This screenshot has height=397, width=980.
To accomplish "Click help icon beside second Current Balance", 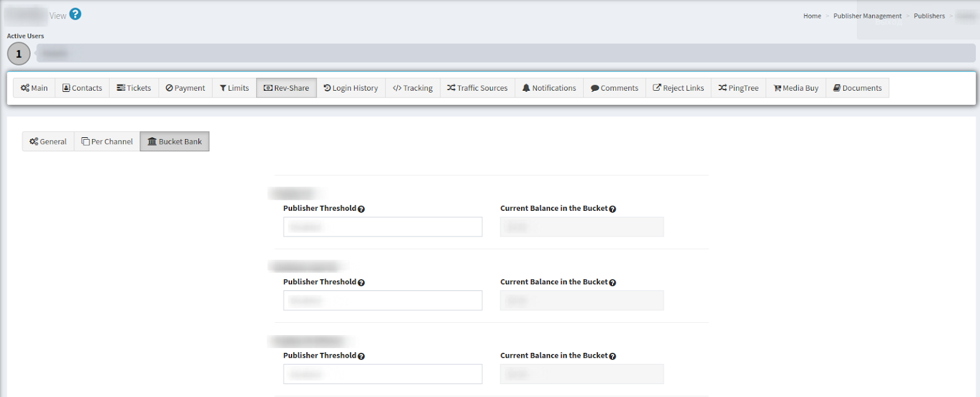I will 612,282.
